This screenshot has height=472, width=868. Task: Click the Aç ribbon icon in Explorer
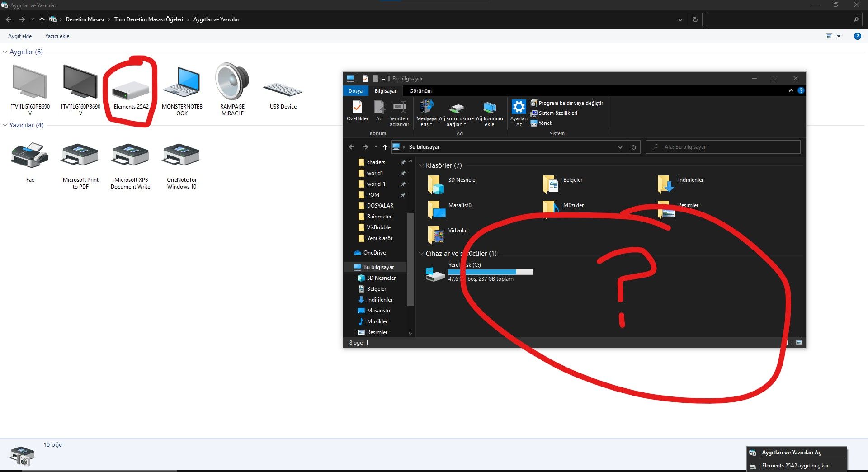pyautogui.click(x=379, y=111)
